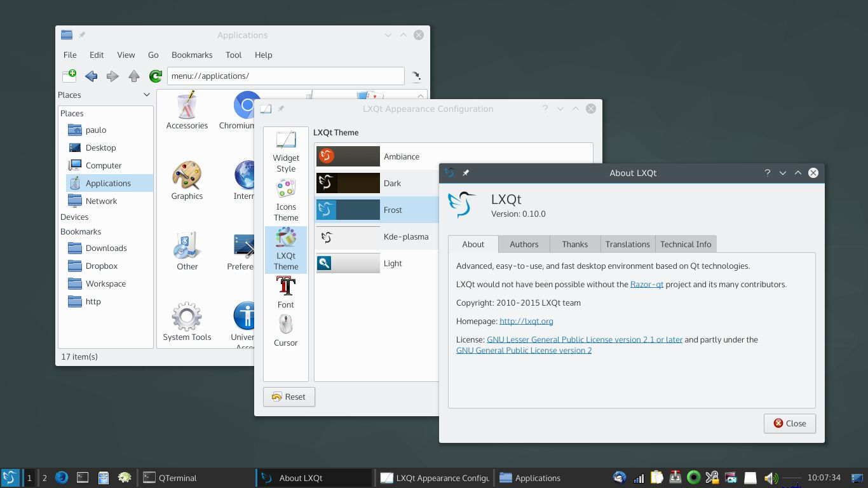868x488 pixels.
Task: Pin the About LXQt window
Action: point(466,172)
